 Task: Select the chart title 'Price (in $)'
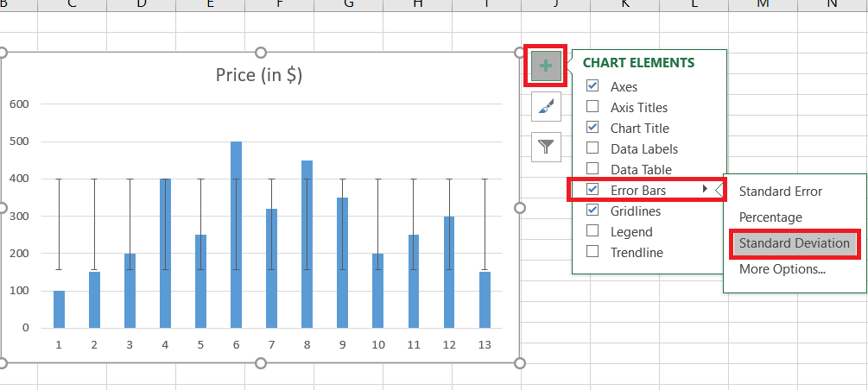click(x=259, y=75)
